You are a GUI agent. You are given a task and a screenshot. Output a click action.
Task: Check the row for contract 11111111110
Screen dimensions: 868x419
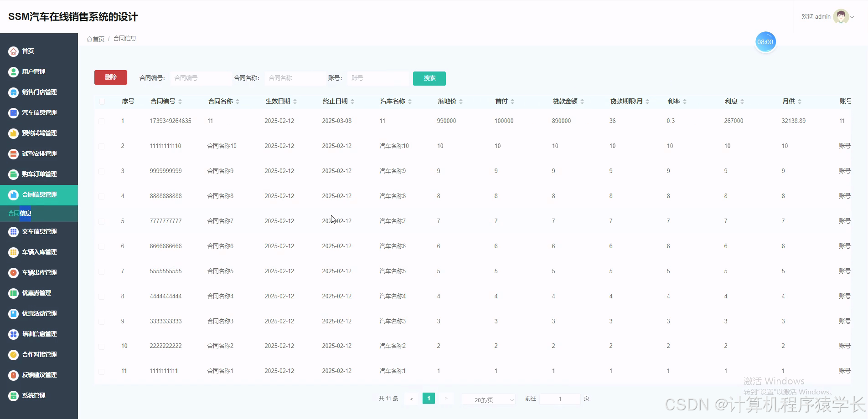[102, 147]
